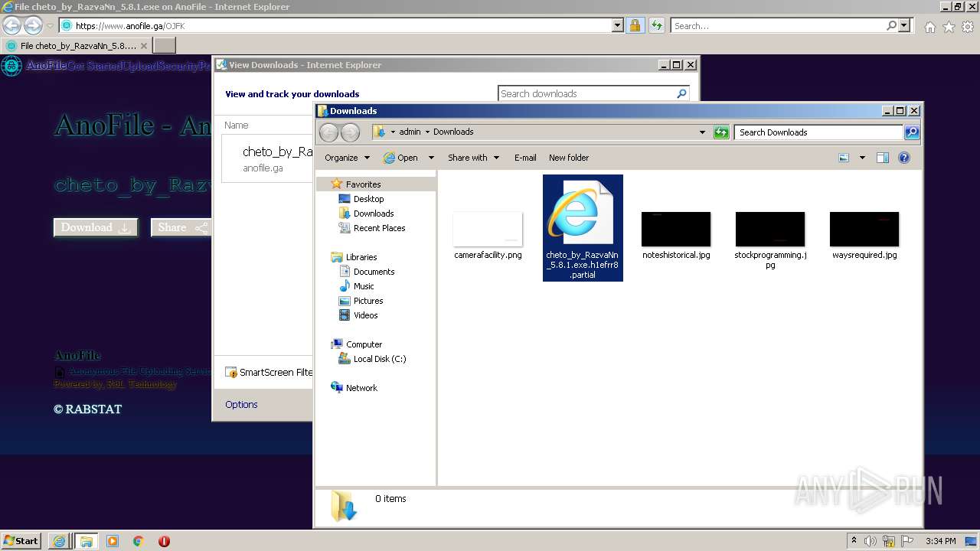Open Internet Explorer from taskbar

[x=59, y=541]
